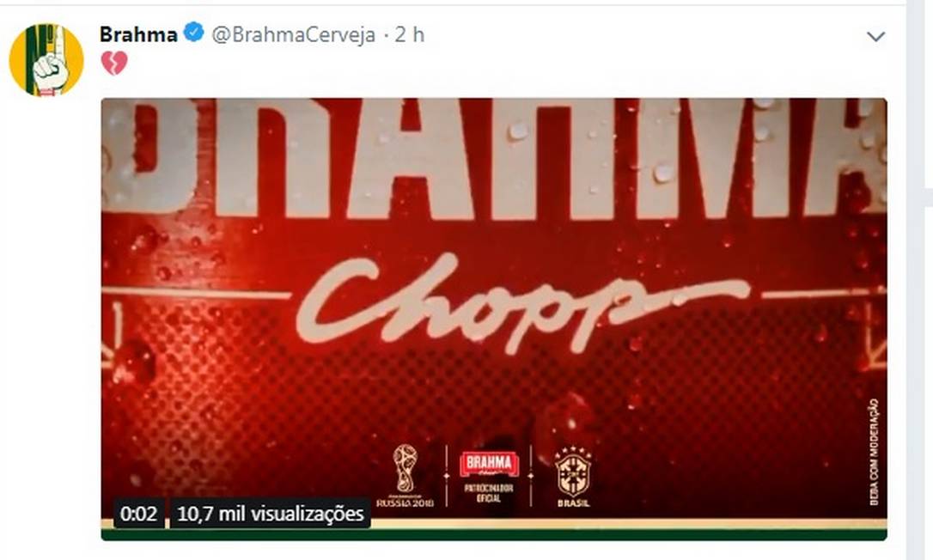Open the Brahma profile avatar
This screenshot has height=560, width=933.
pyautogui.click(x=46, y=59)
